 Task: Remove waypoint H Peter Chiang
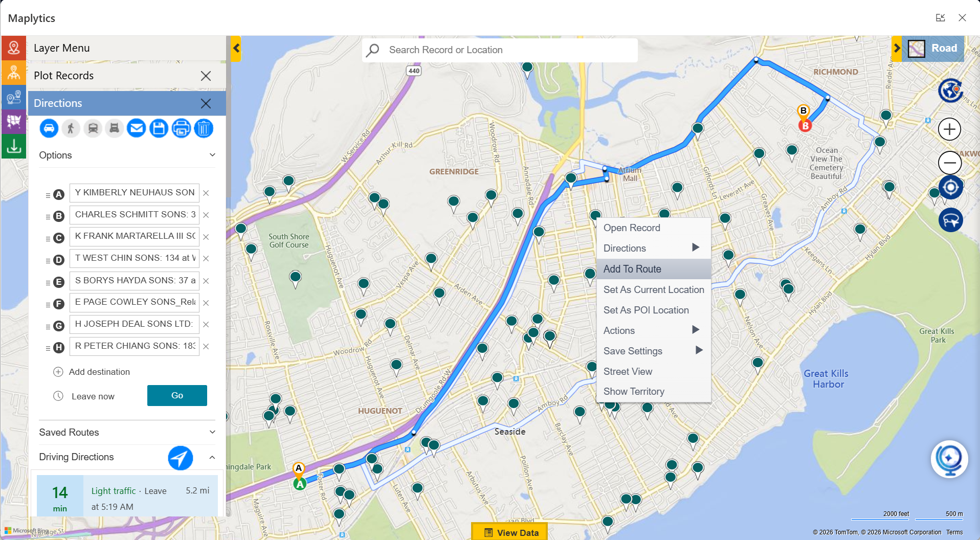click(x=206, y=346)
